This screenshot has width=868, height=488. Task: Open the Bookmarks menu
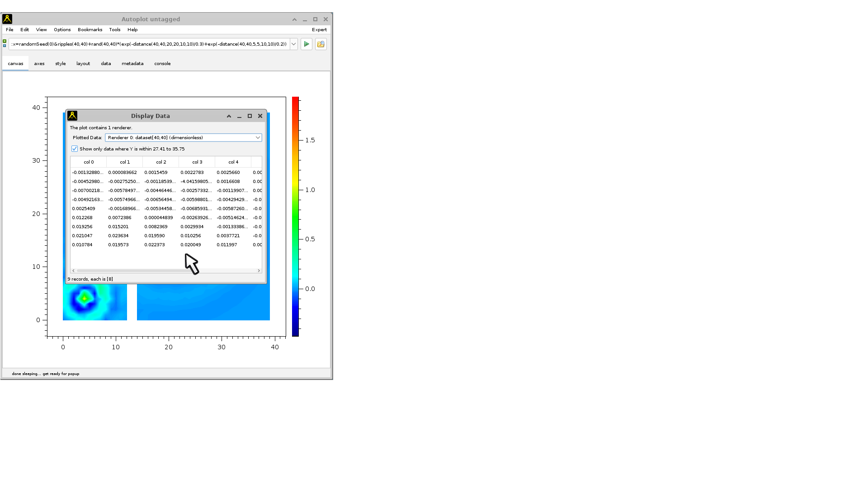point(90,30)
